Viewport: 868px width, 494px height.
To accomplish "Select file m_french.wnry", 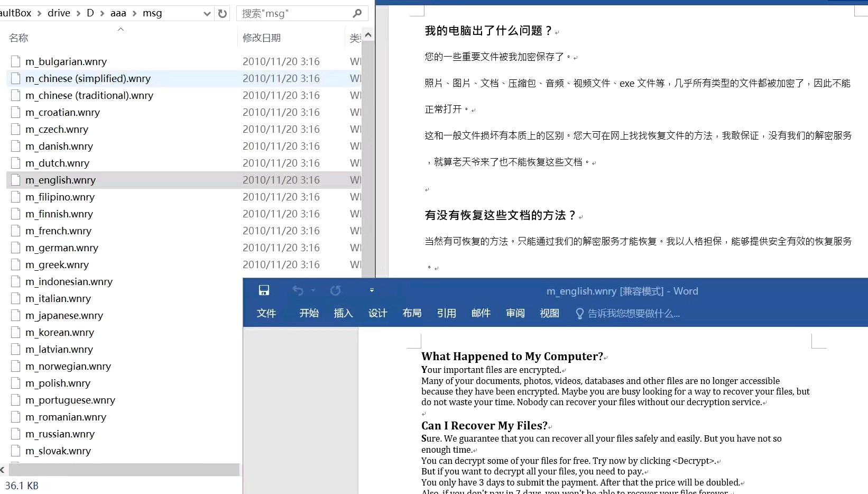I will click(58, 231).
